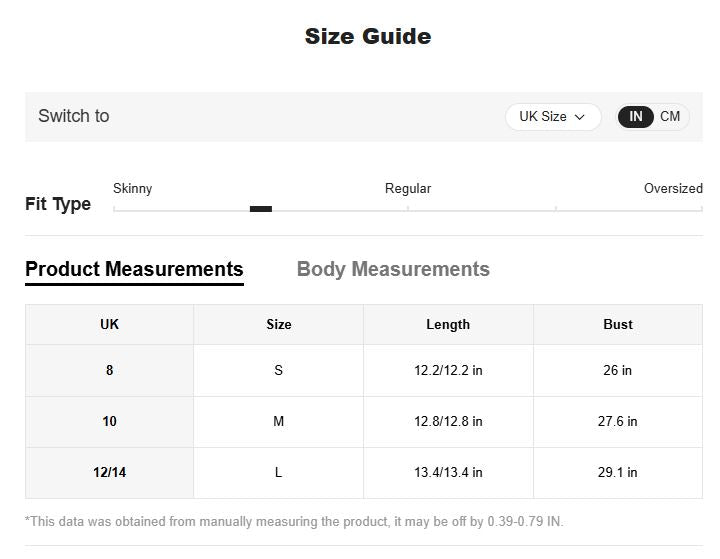Click the 27.6 in bust value
This screenshot has width=720, height=559.
(x=618, y=421)
